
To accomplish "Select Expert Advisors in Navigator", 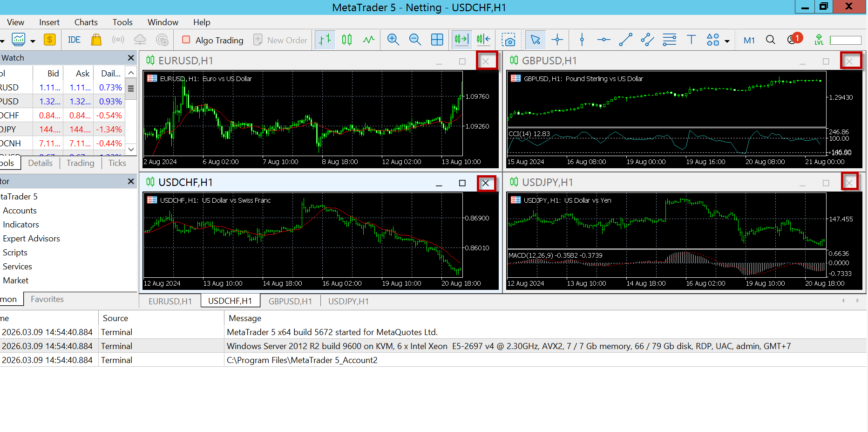I will point(31,239).
